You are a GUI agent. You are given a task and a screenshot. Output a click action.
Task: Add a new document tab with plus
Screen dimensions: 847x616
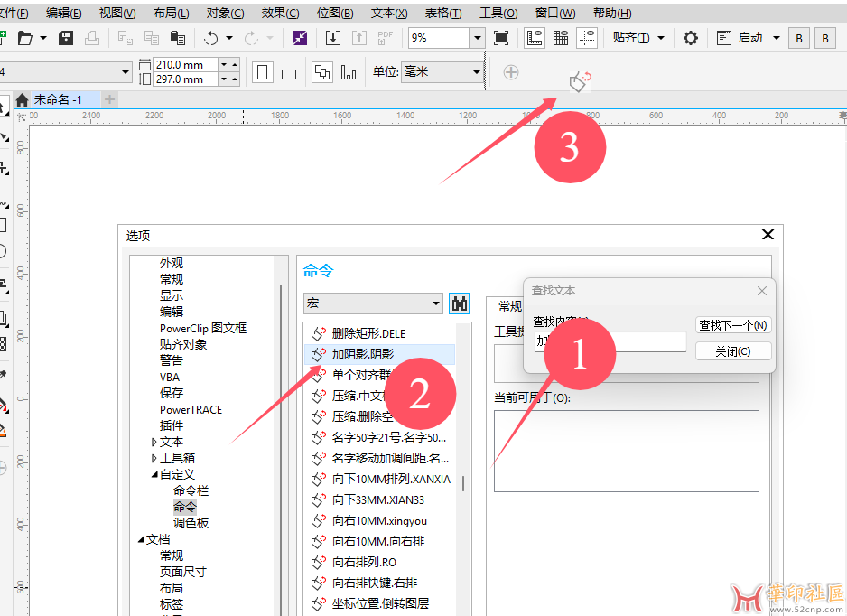pos(109,99)
